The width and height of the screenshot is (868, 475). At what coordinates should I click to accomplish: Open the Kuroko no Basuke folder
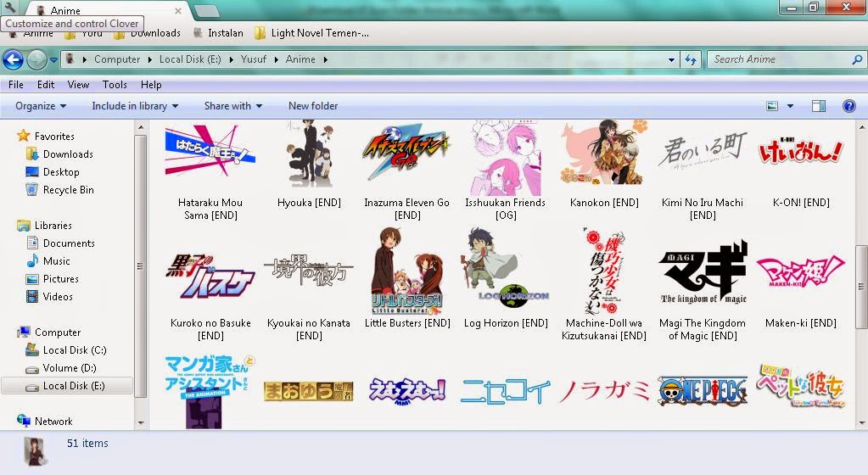coord(210,297)
